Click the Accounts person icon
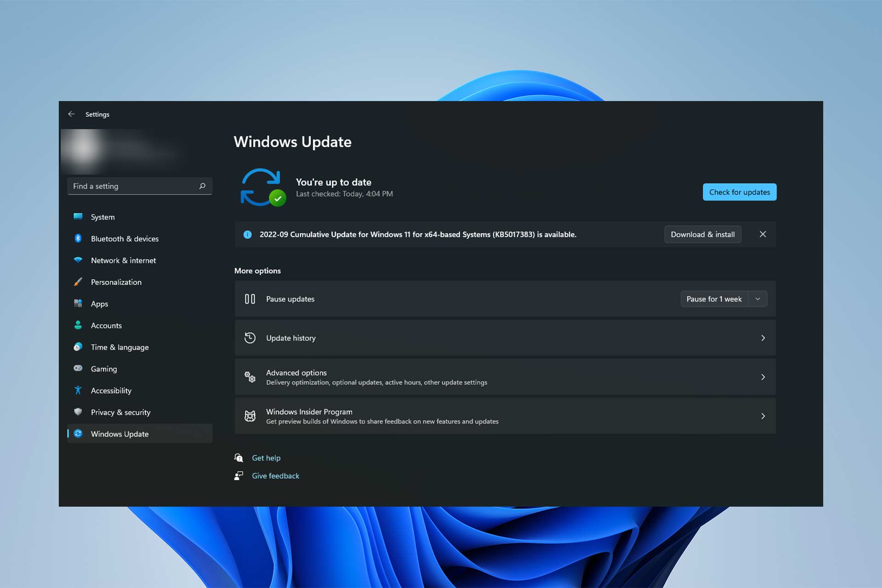The image size is (882, 588). click(x=78, y=325)
